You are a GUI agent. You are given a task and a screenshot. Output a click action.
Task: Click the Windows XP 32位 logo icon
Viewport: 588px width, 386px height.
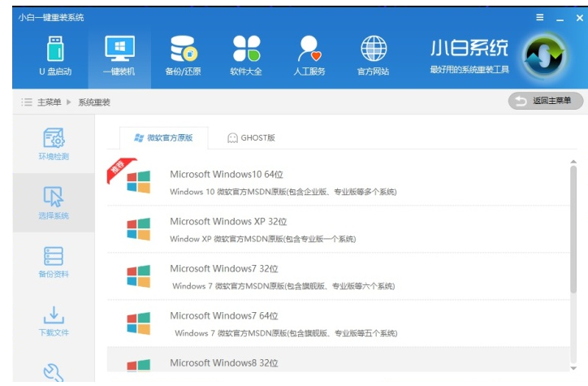click(138, 229)
